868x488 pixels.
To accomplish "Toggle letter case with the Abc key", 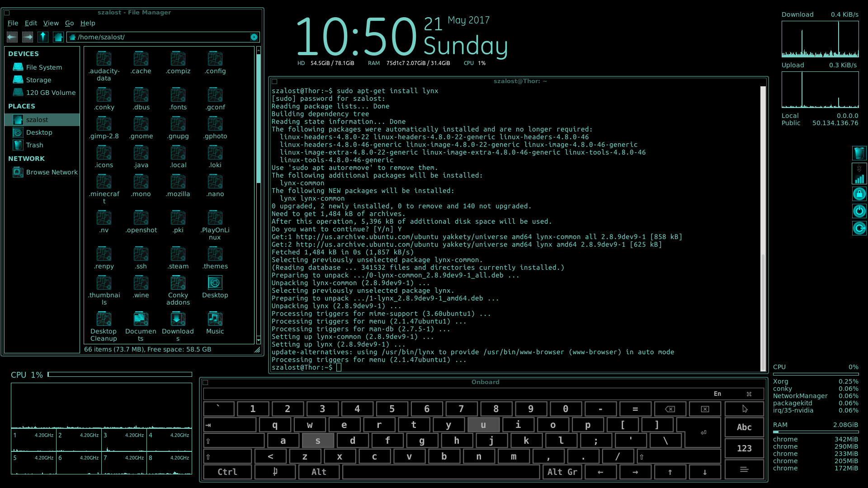I will 744,427.
